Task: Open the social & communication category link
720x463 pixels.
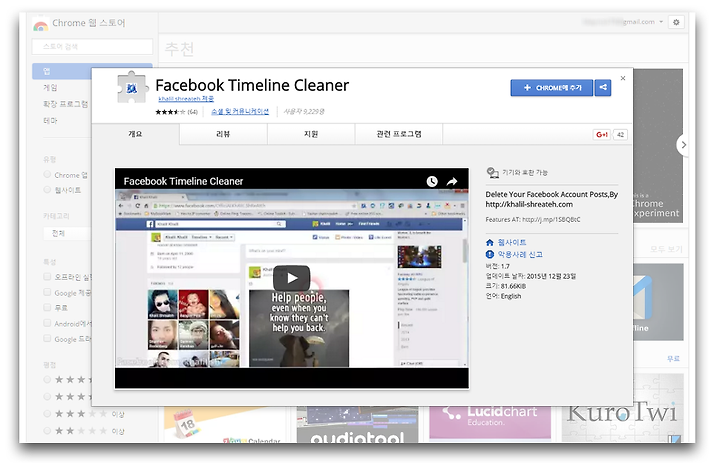Action: (240, 112)
